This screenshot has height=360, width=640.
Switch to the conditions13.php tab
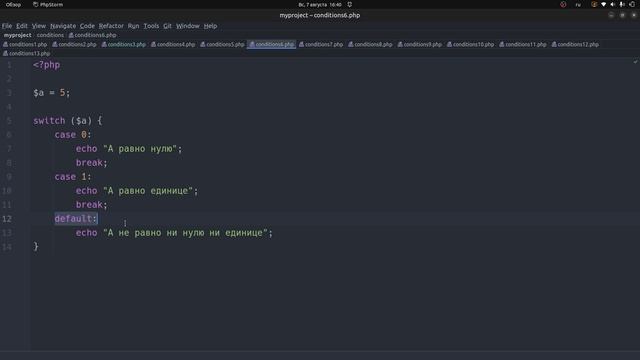click(x=27, y=53)
